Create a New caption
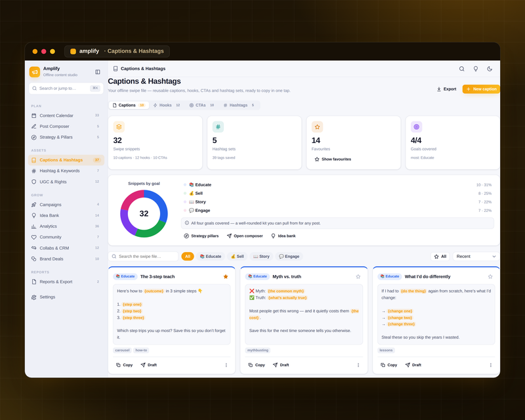This screenshot has height=420, width=525. tap(481, 89)
